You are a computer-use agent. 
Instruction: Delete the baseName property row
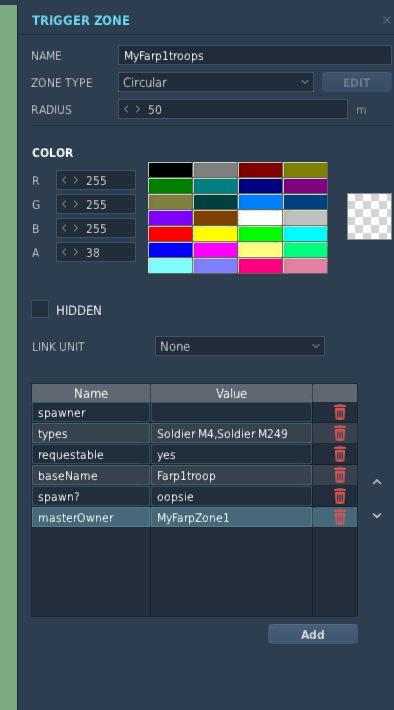[340, 475]
